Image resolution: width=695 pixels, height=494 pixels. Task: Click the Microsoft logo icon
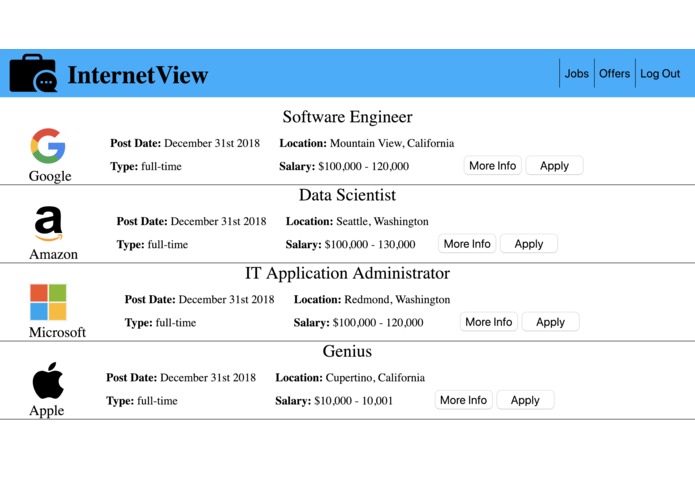48,302
